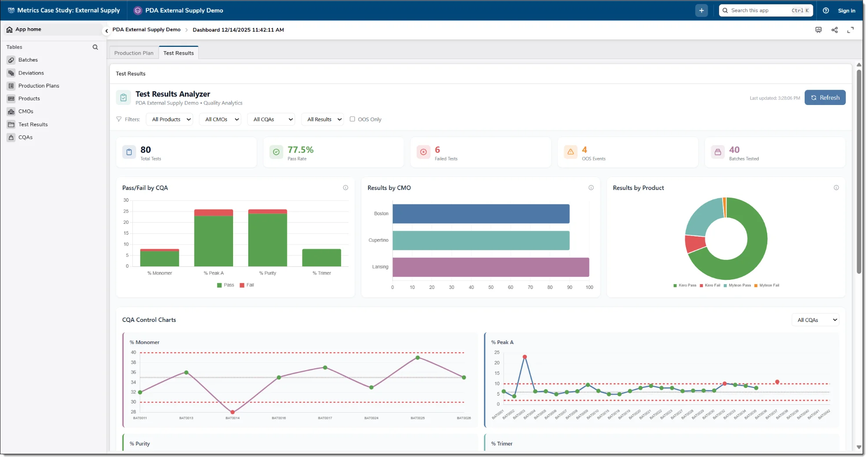Open the CMOs table from the sidebar
The image size is (868, 459).
(x=26, y=111)
